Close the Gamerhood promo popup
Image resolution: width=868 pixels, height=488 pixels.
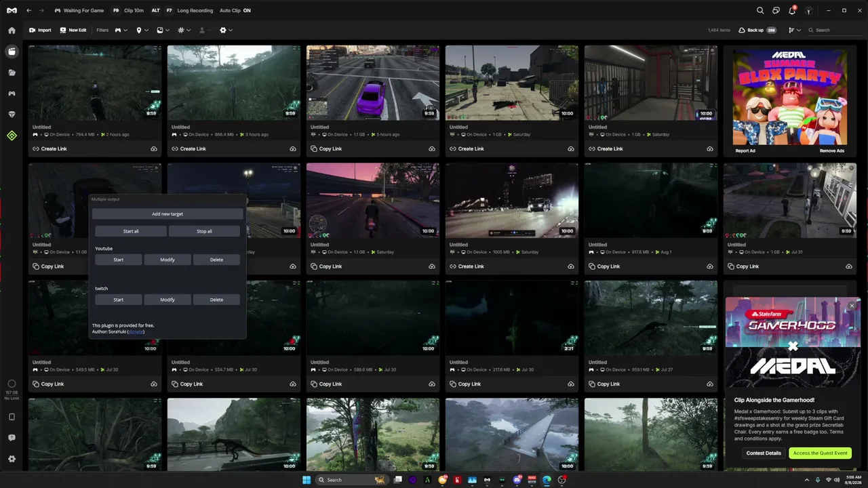tap(852, 306)
